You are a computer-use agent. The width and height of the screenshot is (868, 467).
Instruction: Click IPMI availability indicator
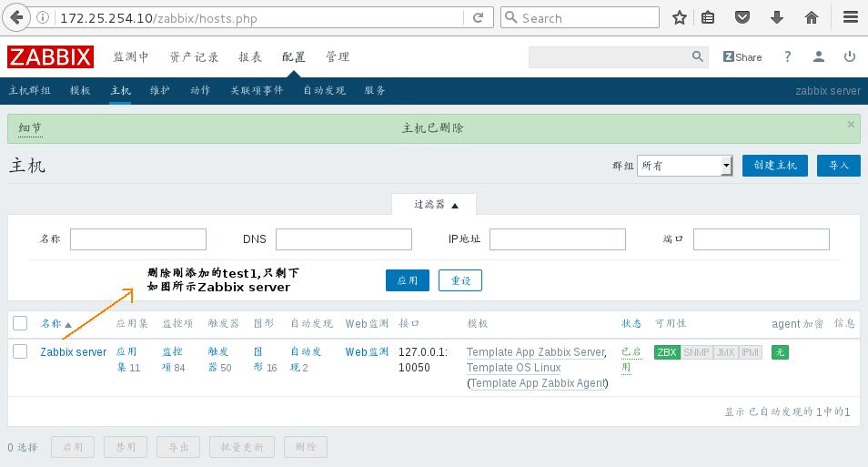750,352
